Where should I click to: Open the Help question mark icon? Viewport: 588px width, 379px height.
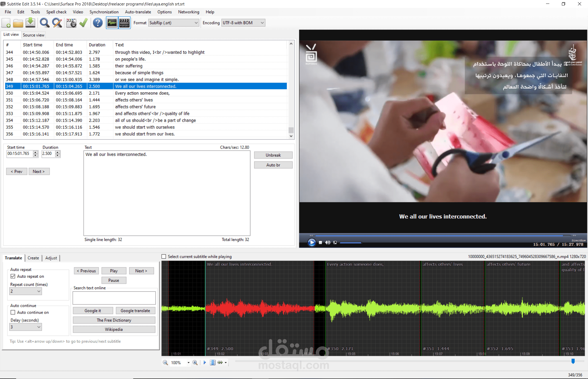pyautogui.click(x=98, y=23)
